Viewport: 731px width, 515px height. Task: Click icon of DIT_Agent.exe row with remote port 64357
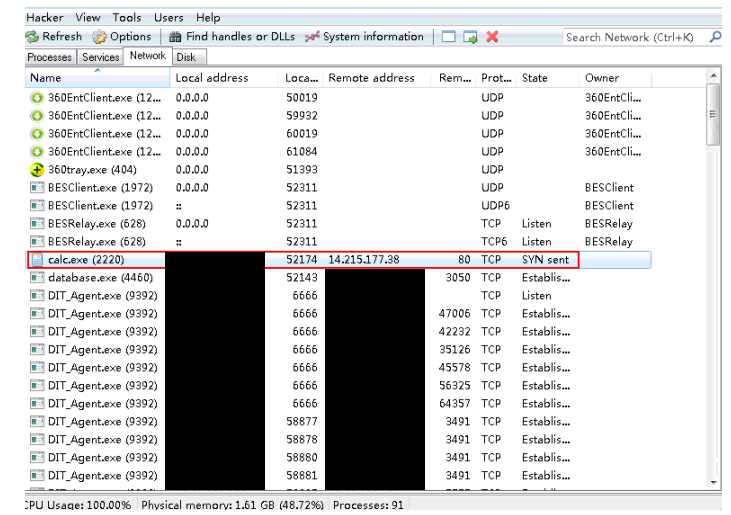pos(37,404)
